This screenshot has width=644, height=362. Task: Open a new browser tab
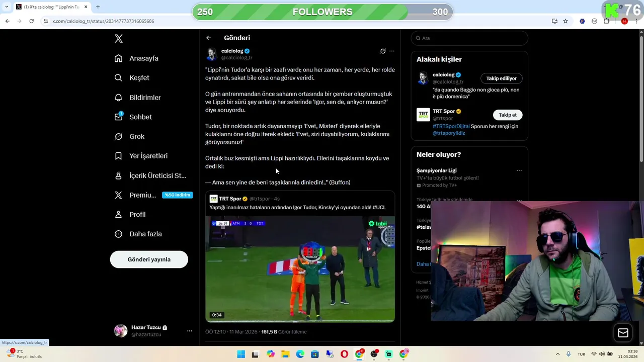tap(98, 7)
